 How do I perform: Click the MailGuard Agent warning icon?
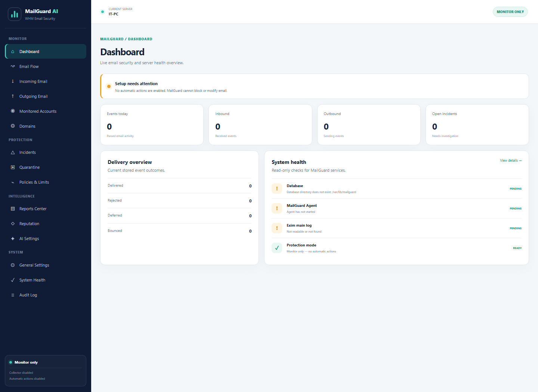pos(277,208)
